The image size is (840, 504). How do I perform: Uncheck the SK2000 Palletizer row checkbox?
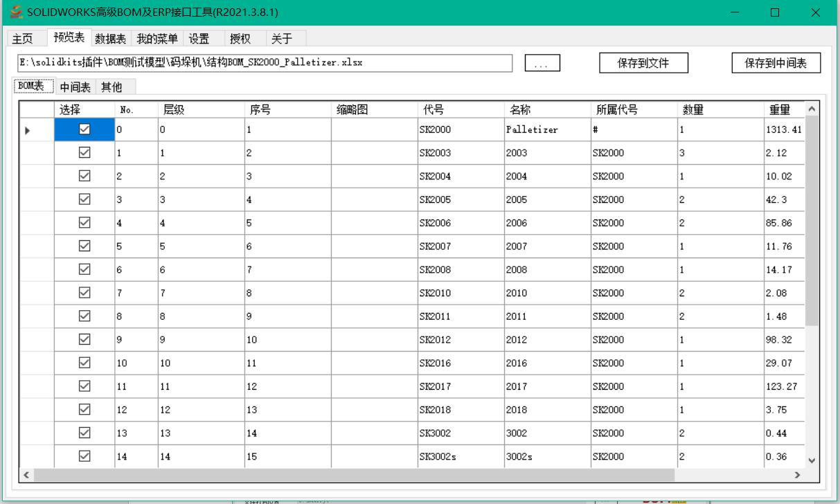click(x=83, y=129)
